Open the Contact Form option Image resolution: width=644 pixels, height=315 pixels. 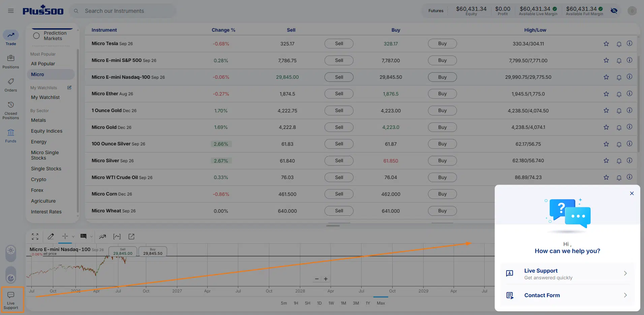pos(568,295)
